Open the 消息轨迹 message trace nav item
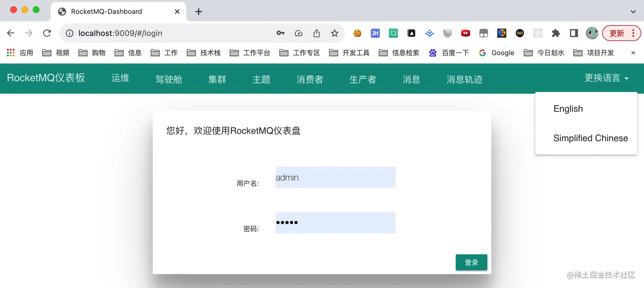The height and width of the screenshot is (288, 644). pos(464,79)
